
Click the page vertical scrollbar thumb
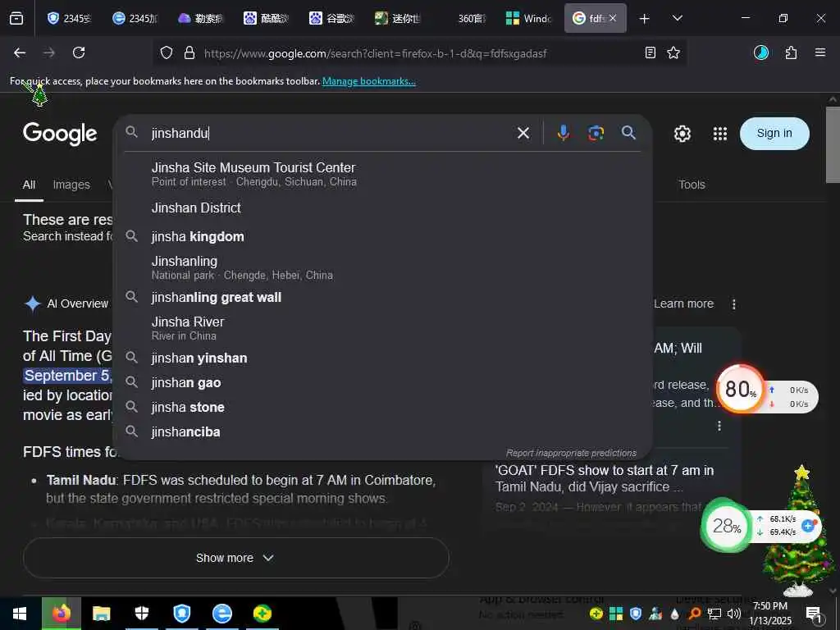(833, 144)
